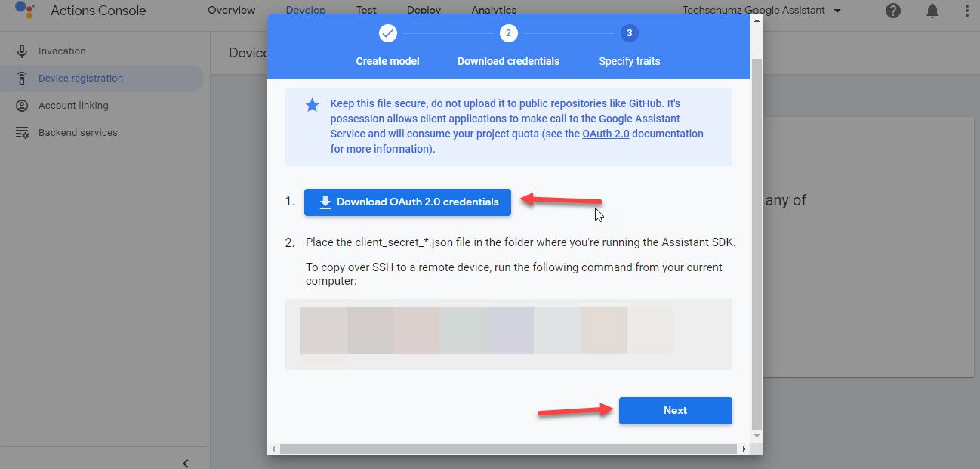Open the Analytics menu item
Image resolution: width=980 pixels, height=469 pixels.
(493, 10)
